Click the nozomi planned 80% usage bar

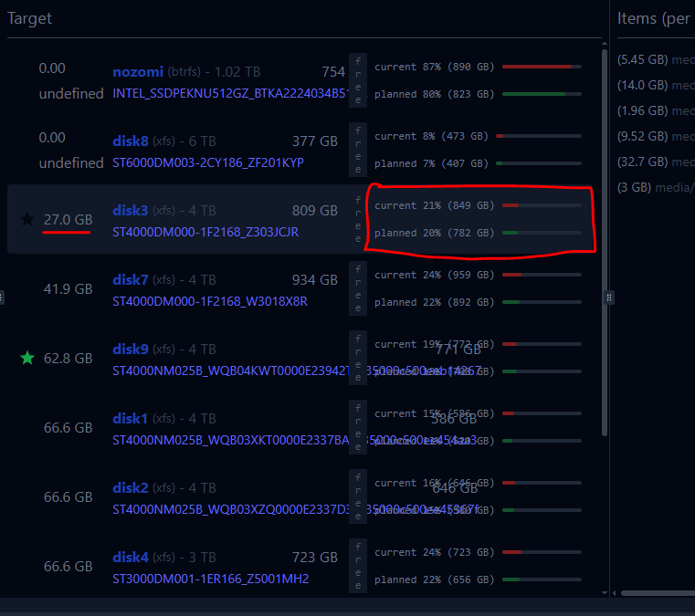[x=542, y=94]
